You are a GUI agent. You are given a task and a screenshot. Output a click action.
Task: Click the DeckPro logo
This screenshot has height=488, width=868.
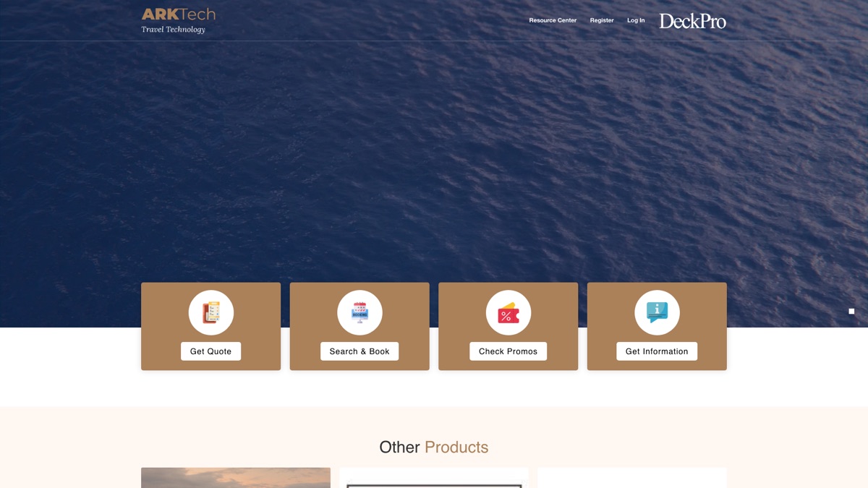click(692, 21)
